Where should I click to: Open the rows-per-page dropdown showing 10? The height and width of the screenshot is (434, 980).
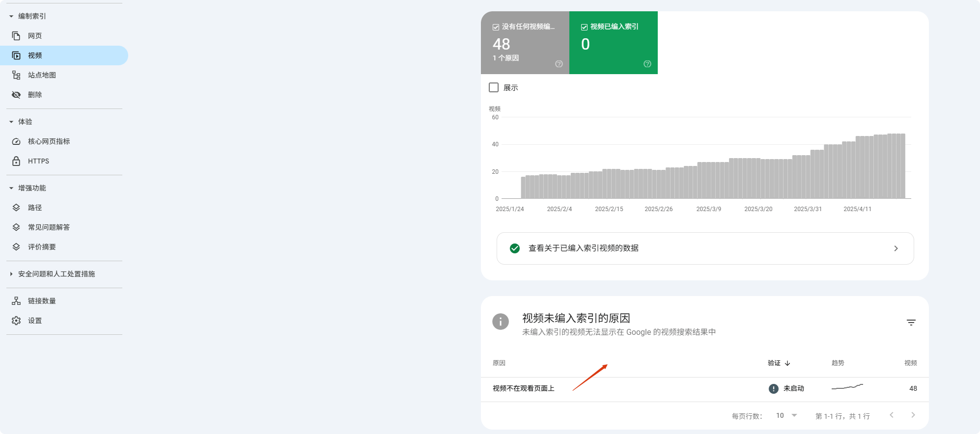tap(786, 415)
